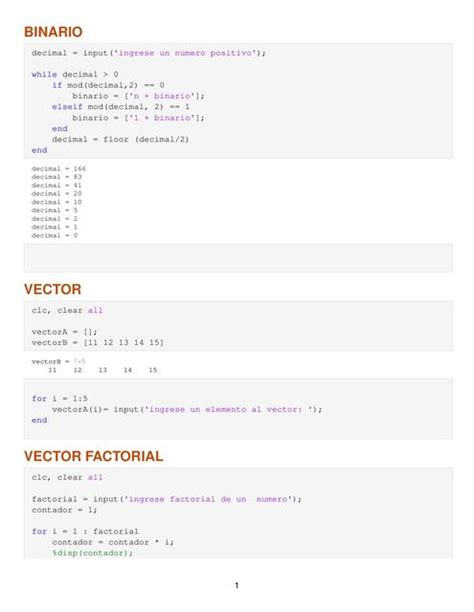Click the 'while decimal > 0' line
474x612 pixels.
click(75, 75)
